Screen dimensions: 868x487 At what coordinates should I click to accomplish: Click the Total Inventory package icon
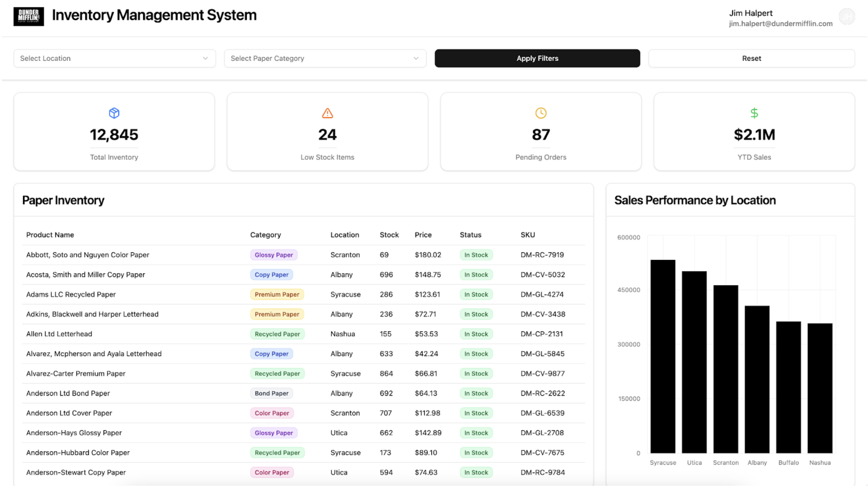point(114,113)
